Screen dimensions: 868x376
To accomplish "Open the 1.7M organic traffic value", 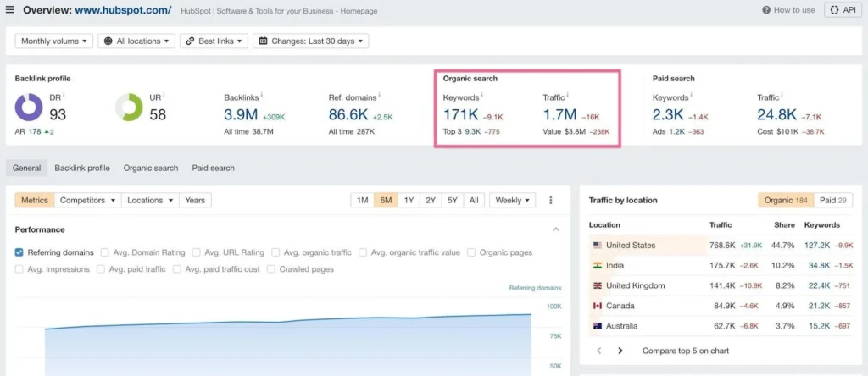I will click(559, 115).
